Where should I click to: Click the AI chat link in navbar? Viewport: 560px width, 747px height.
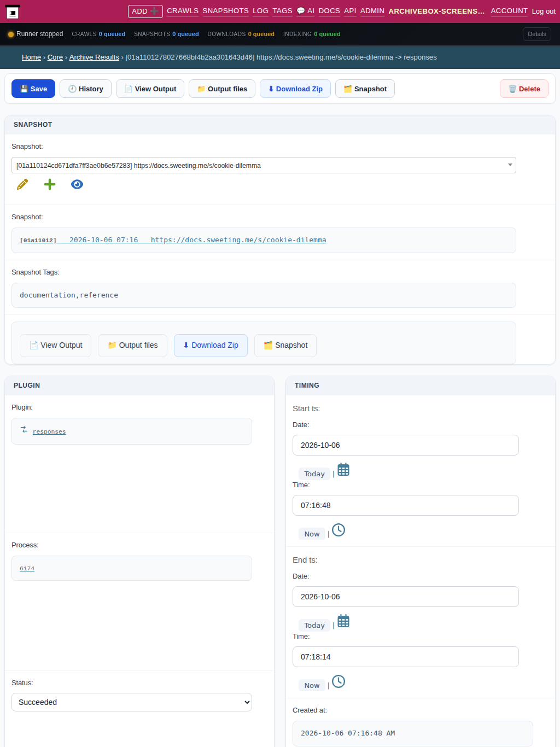coord(305,11)
